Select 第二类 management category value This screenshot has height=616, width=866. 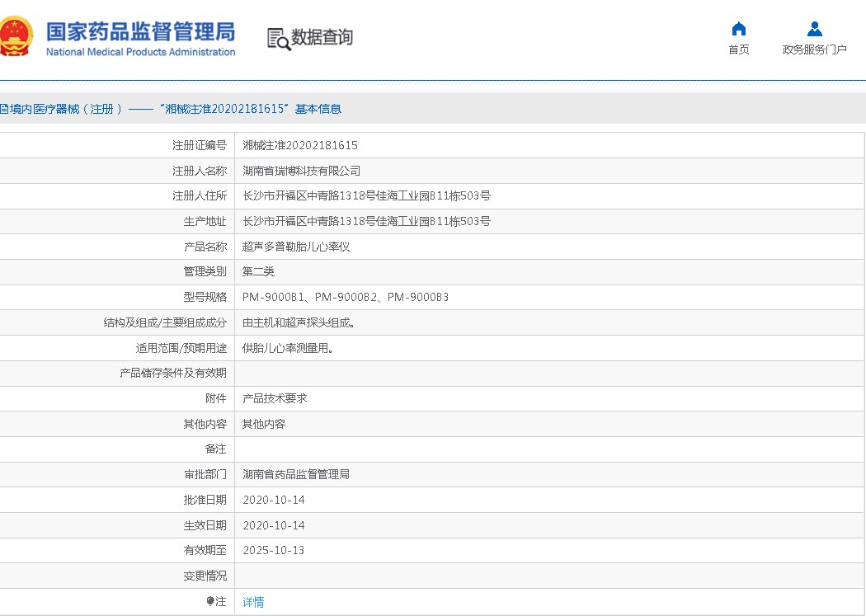[258, 271]
